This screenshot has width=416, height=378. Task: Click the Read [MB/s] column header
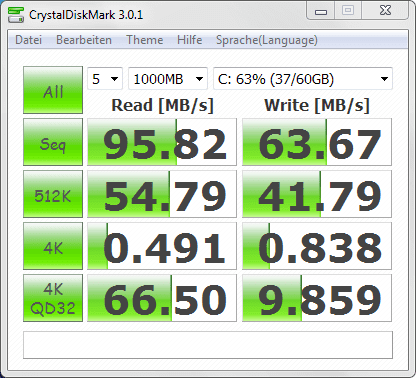[162, 105]
